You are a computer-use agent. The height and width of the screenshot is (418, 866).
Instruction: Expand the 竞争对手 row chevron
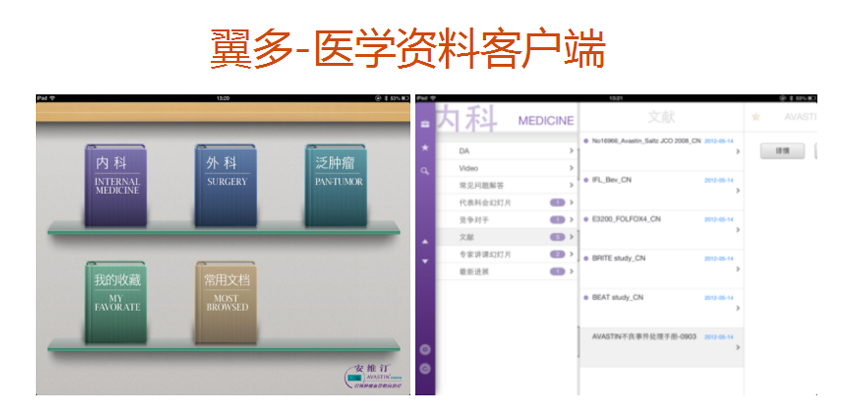pos(572,220)
